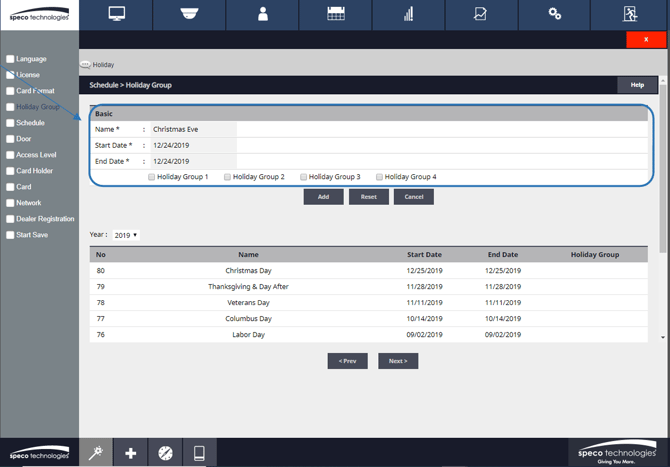Open the gears settings icon tab
This screenshot has height=467, width=670.
tap(554, 15)
